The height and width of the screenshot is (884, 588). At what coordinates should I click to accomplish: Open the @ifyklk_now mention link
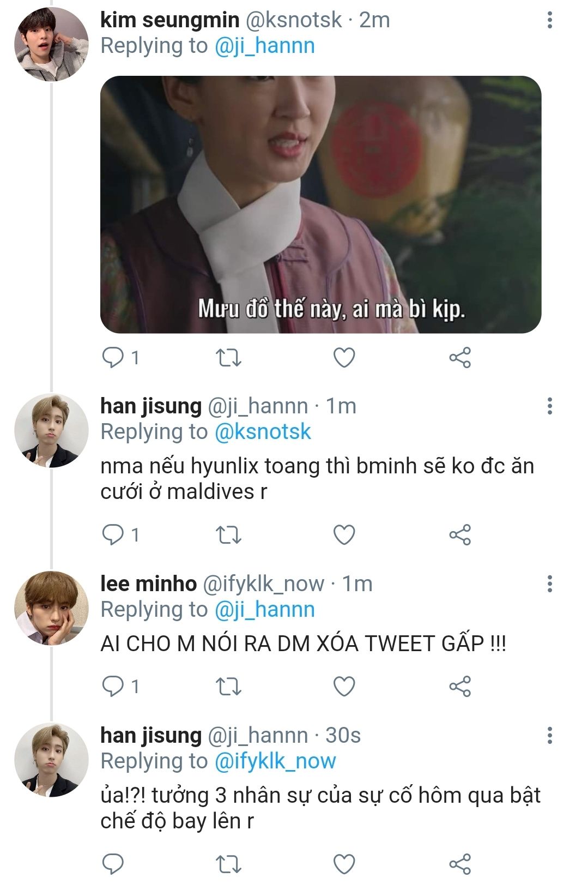click(275, 761)
